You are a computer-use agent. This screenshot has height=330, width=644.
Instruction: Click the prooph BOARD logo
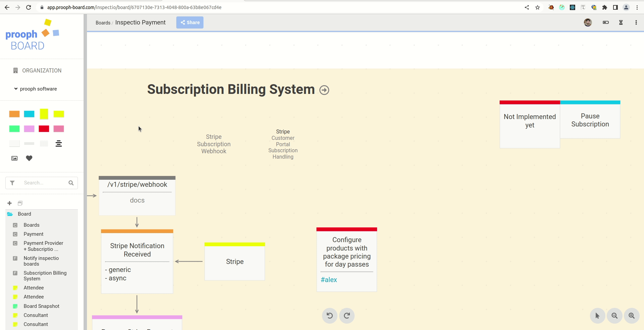pyautogui.click(x=32, y=35)
